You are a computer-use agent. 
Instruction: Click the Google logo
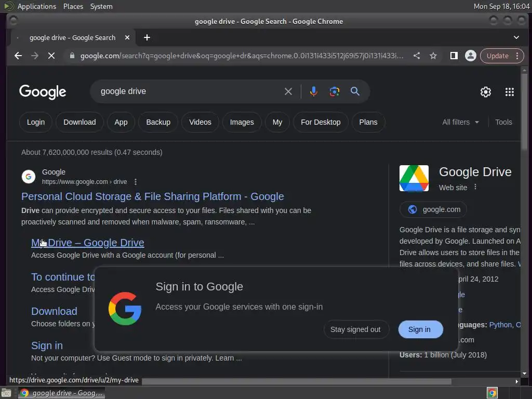coord(43,91)
